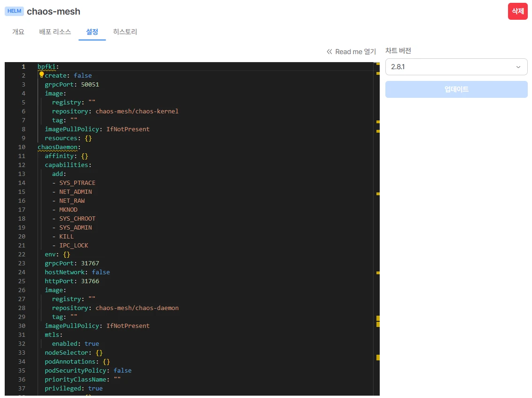532x398 pixels.
Task: Open the 배포 리소스 tab
Action: [x=55, y=32]
